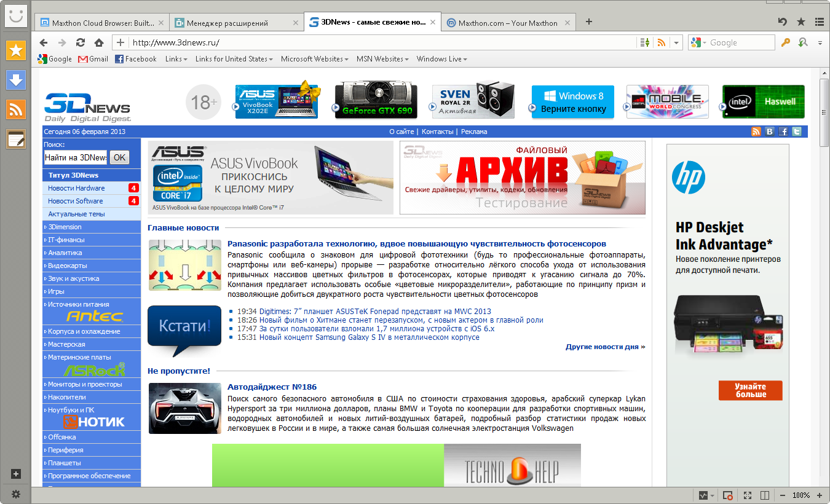Screen dimensions: 830x504
Task: Click the 3DNews site RSS icon in blue bar
Action: pyautogui.click(x=756, y=132)
